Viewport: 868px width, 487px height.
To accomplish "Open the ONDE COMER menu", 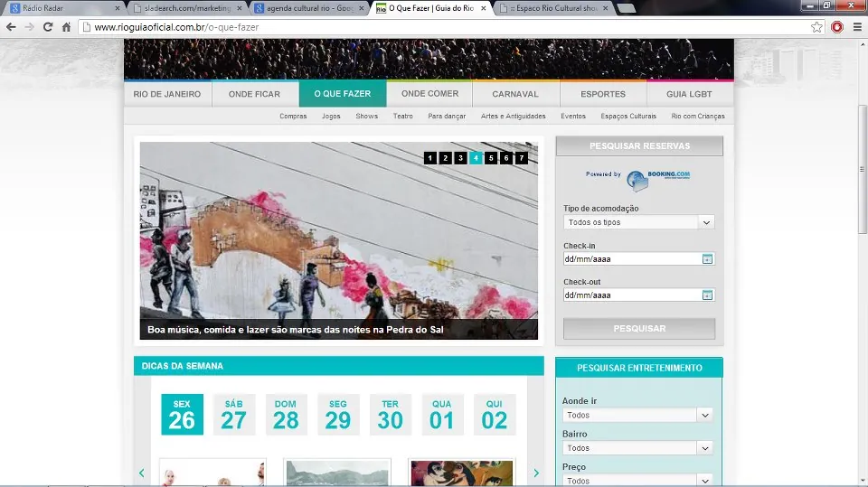I will [x=430, y=94].
